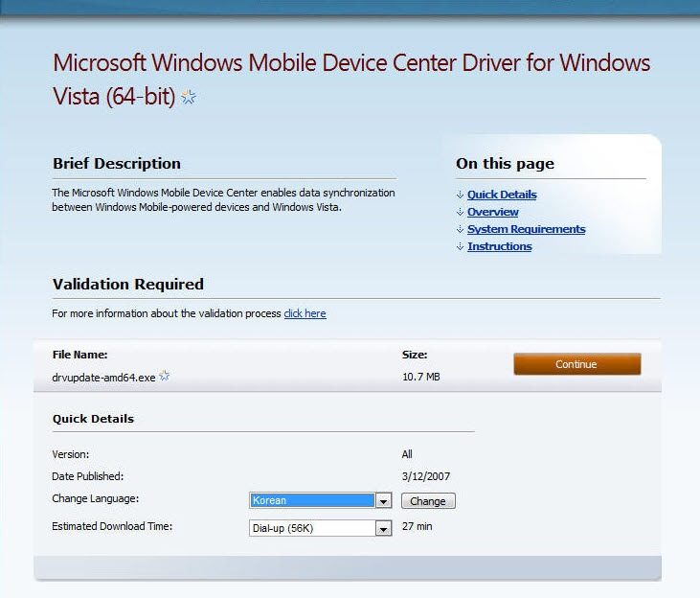
Task: Click the drvupdate-amd64.exe file name text
Action: click(x=103, y=378)
